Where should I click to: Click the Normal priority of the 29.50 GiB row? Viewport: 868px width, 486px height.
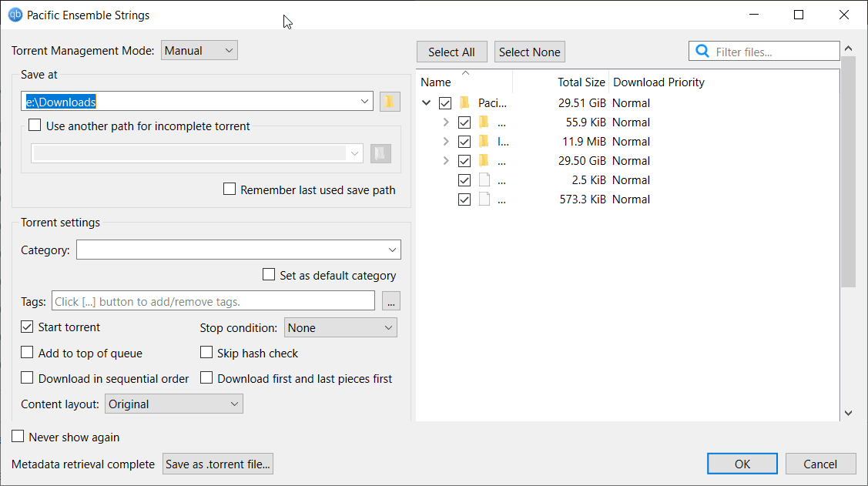click(x=631, y=161)
